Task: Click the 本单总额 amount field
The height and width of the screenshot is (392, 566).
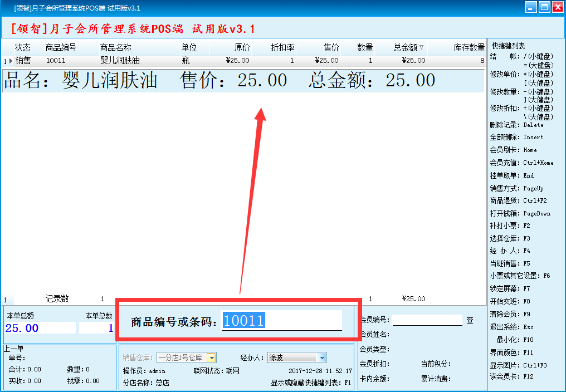Action: click(x=40, y=328)
